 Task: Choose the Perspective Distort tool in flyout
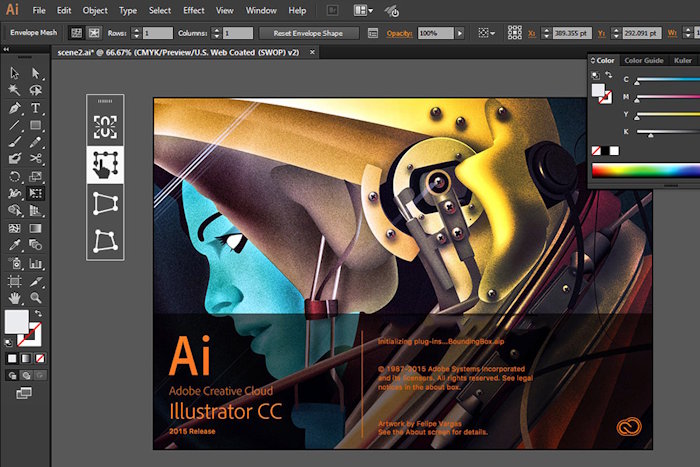pos(105,204)
